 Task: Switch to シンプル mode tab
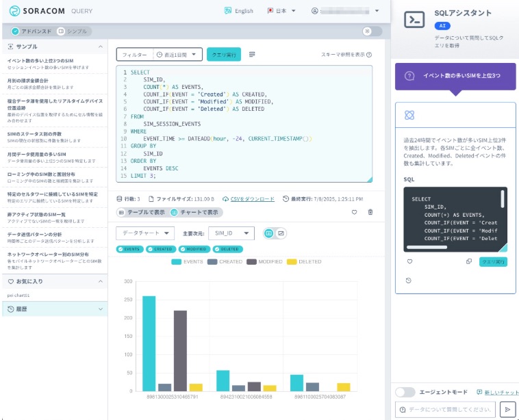pyautogui.click(x=71, y=31)
